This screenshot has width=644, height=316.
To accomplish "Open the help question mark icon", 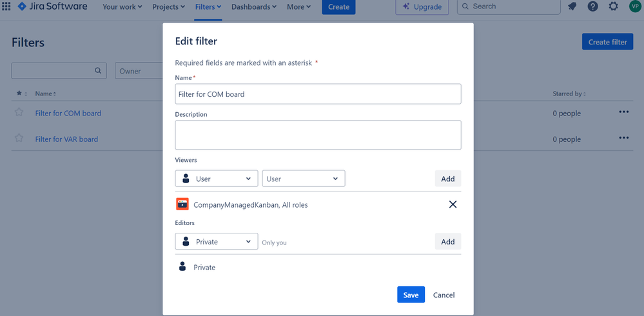I will pos(592,6).
